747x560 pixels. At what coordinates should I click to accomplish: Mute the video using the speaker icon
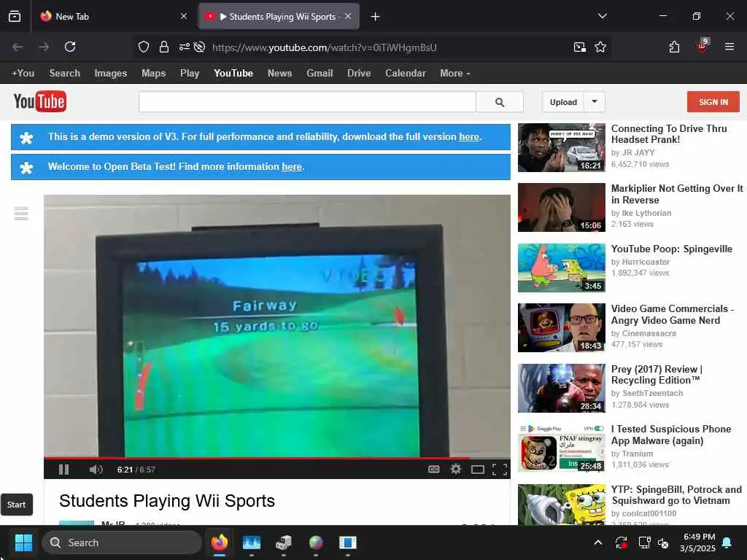pyautogui.click(x=96, y=470)
